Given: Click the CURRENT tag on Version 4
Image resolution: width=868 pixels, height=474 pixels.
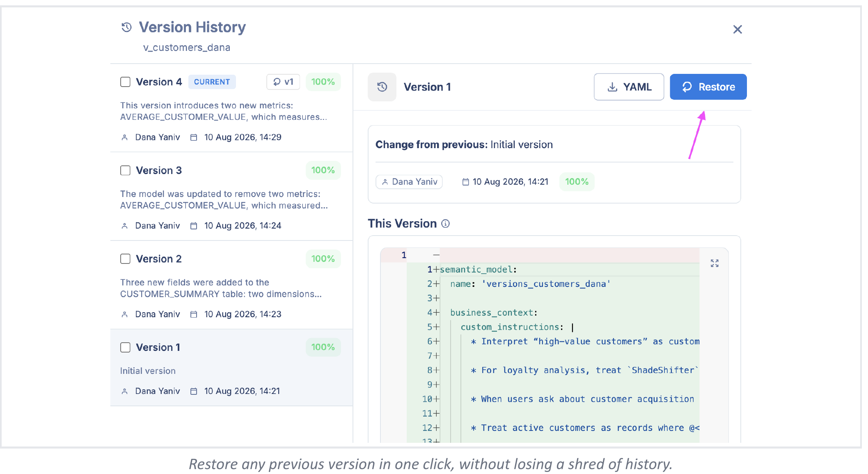Looking at the screenshot, I should pyautogui.click(x=212, y=82).
